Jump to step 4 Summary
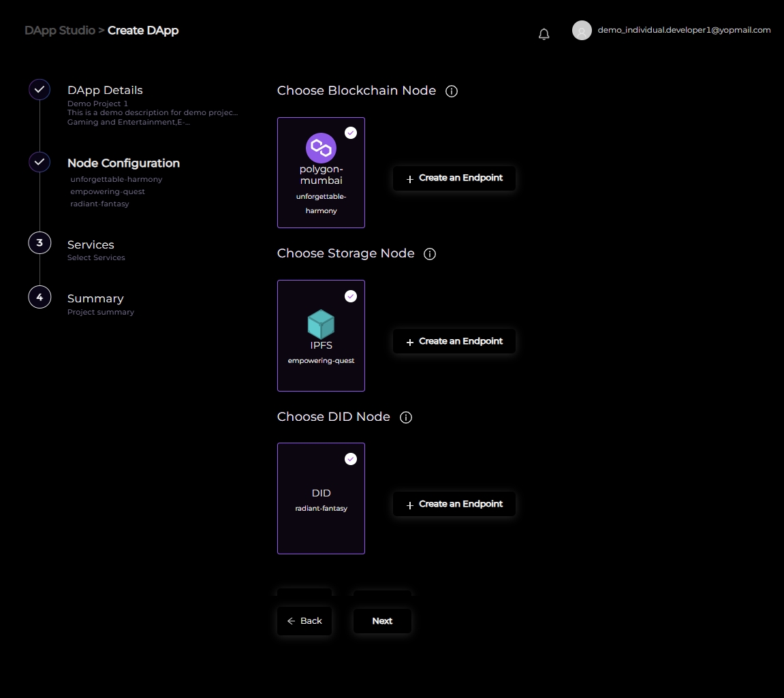This screenshot has height=698, width=784. [40, 298]
